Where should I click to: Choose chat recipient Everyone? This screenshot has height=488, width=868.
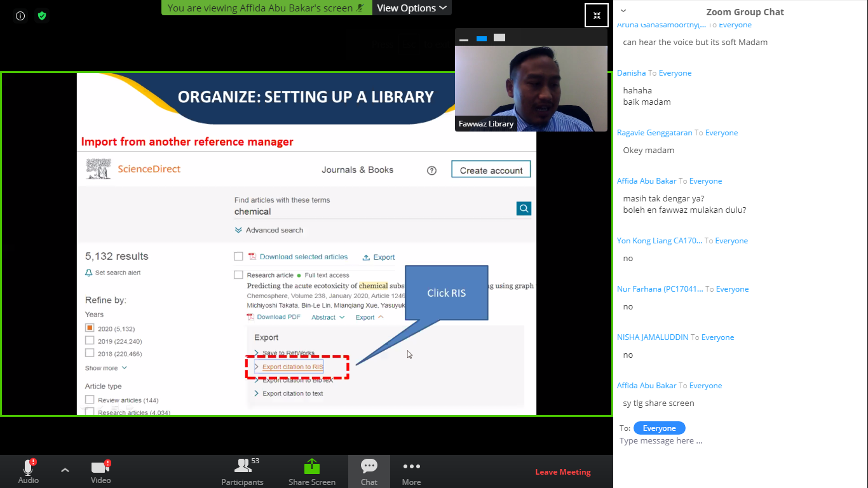660,428
